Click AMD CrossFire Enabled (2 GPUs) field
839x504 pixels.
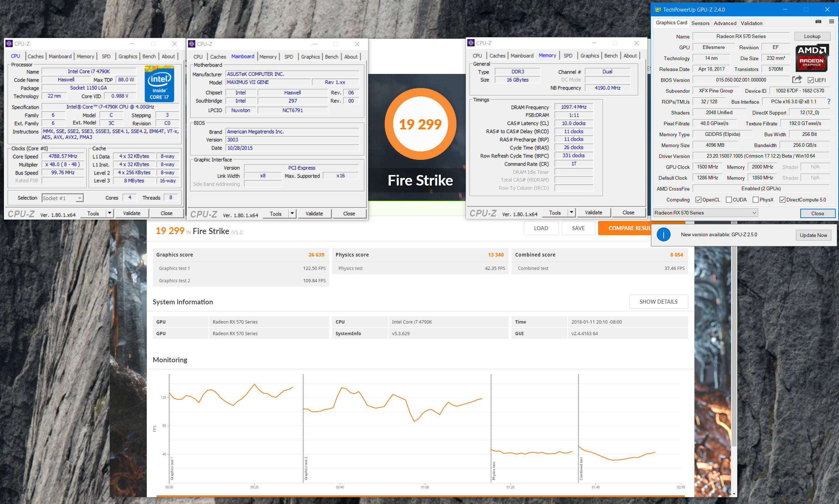coord(761,189)
